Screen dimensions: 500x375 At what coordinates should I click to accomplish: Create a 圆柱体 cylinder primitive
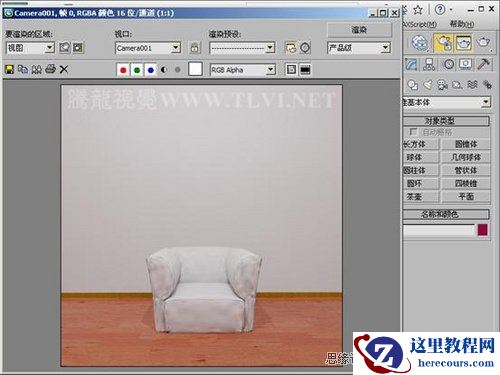[421, 170]
